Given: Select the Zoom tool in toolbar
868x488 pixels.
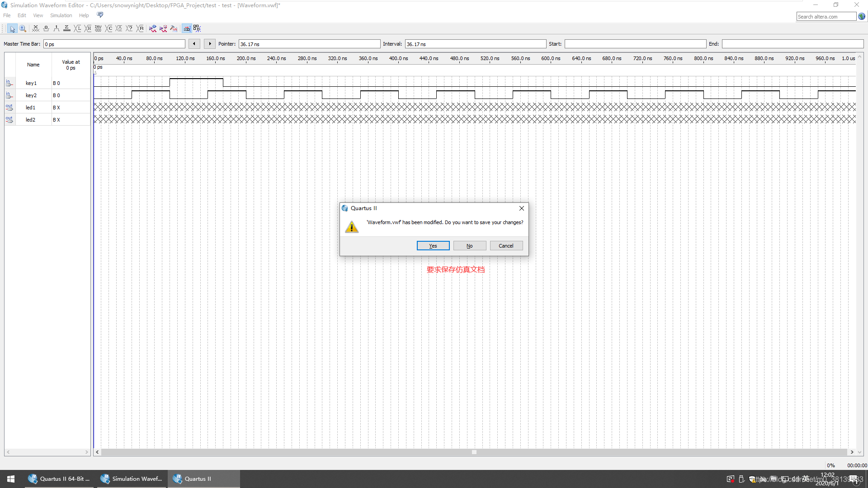Looking at the screenshot, I should pos(23,28).
